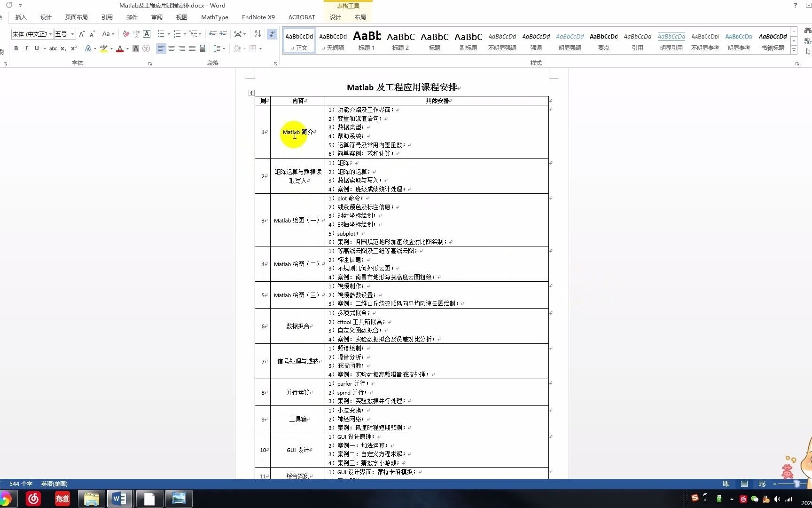The image size is (812, 508).
Task: Open the font name dropdown
Action: 50,34
